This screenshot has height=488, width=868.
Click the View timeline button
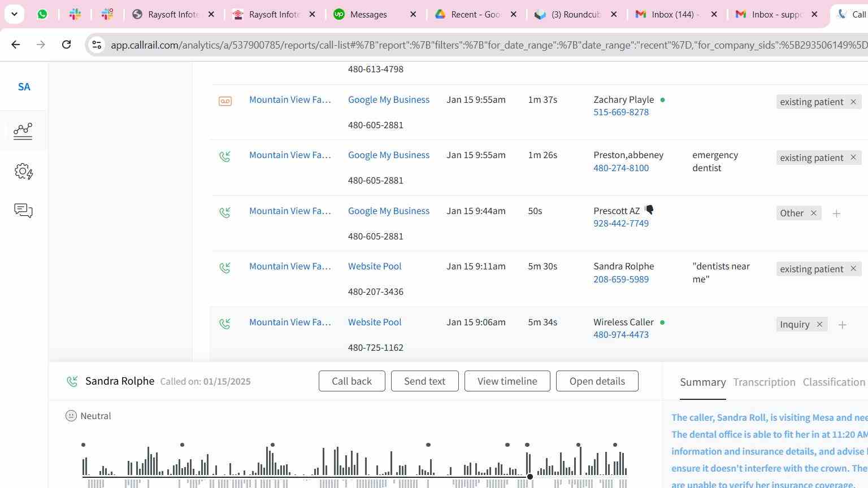[507, 381]
